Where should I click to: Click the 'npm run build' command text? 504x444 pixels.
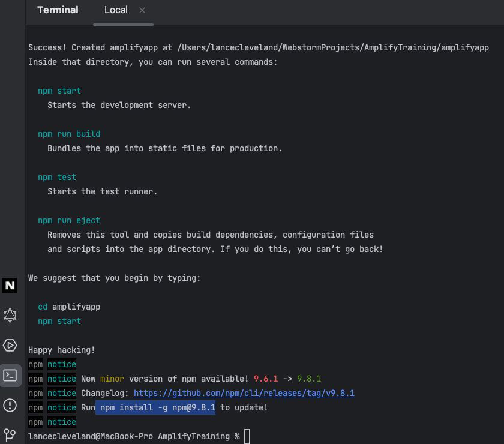tap(69, 134)
